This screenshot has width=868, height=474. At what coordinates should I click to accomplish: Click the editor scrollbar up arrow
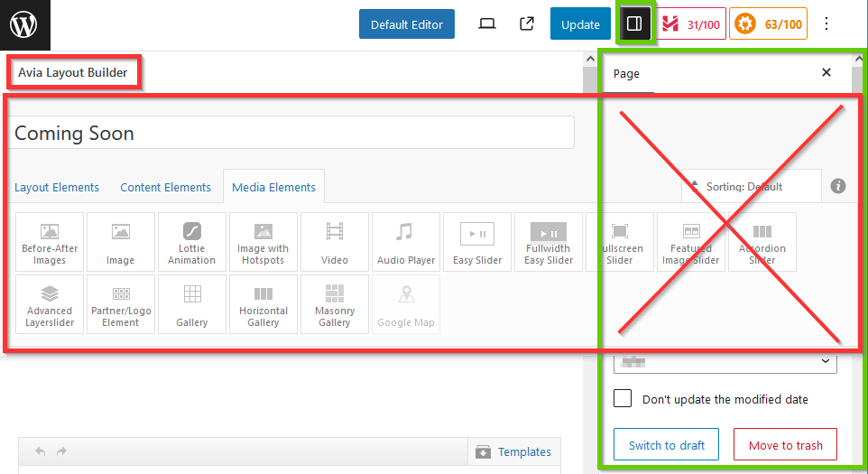pos(590,59)
